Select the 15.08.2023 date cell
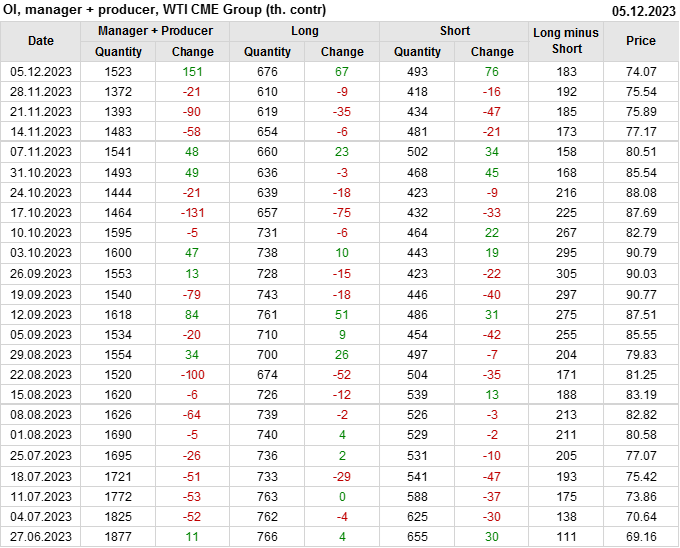Viewport: 680px width, 548px height. (x=41, y=395)
